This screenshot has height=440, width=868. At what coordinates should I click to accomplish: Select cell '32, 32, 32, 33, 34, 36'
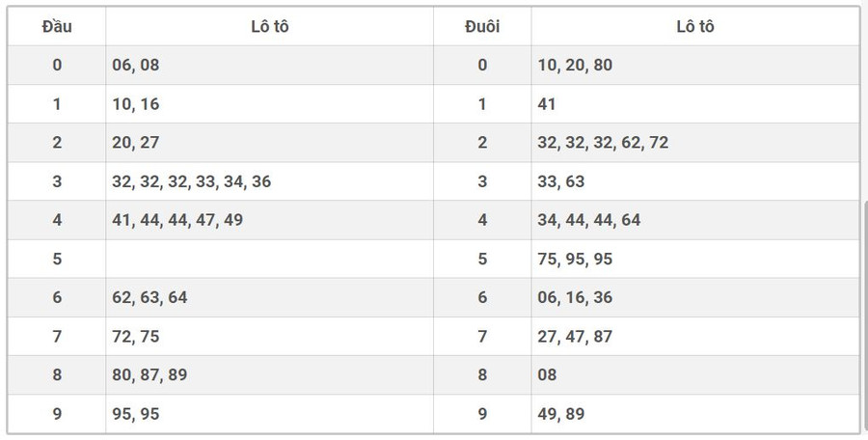[191, 181]
